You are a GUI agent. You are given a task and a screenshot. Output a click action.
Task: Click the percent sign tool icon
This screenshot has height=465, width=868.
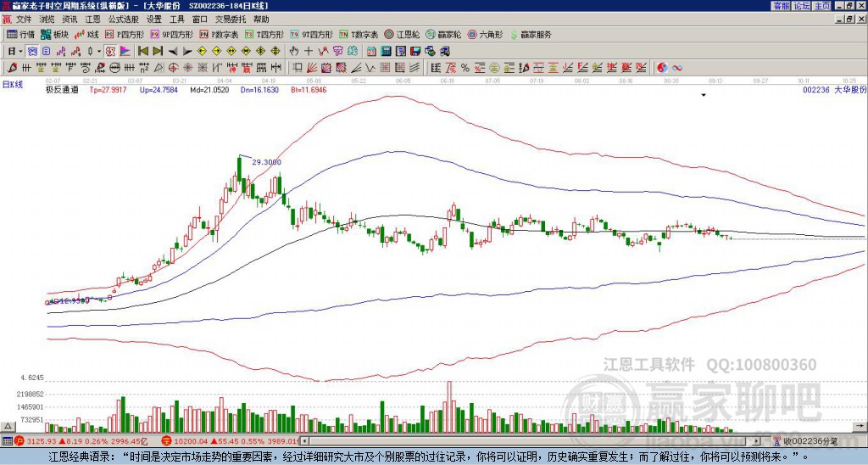click(x=465, y=68)
